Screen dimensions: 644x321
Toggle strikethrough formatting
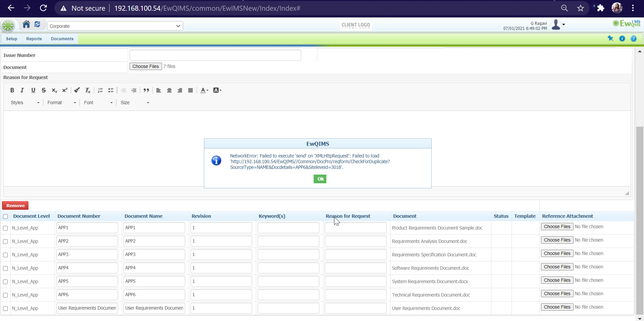pyautogui.click(x=44, y=90)
